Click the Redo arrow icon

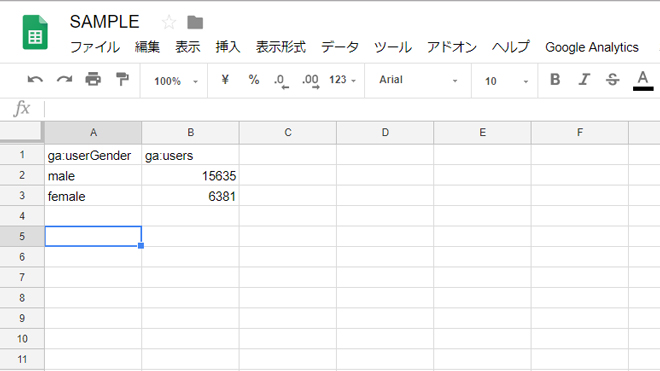[x=64, y=80]
